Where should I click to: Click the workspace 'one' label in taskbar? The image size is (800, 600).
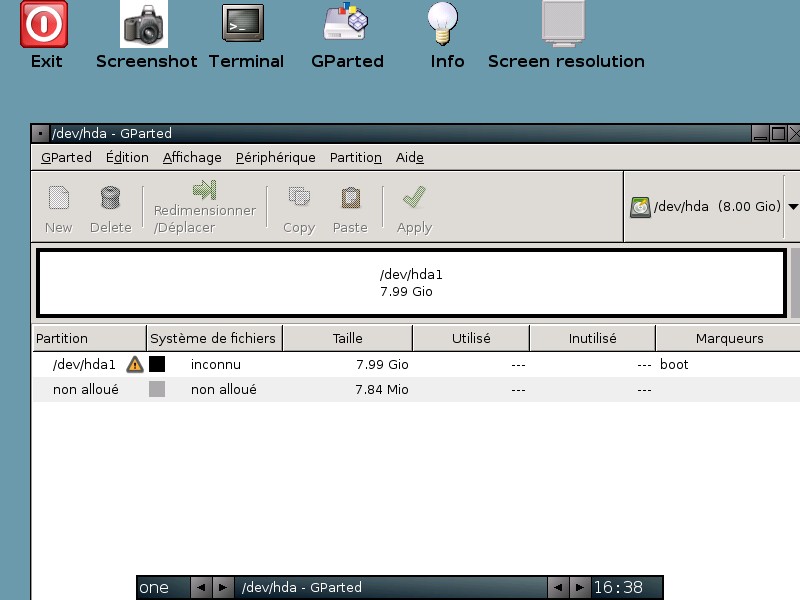point(154,587)
